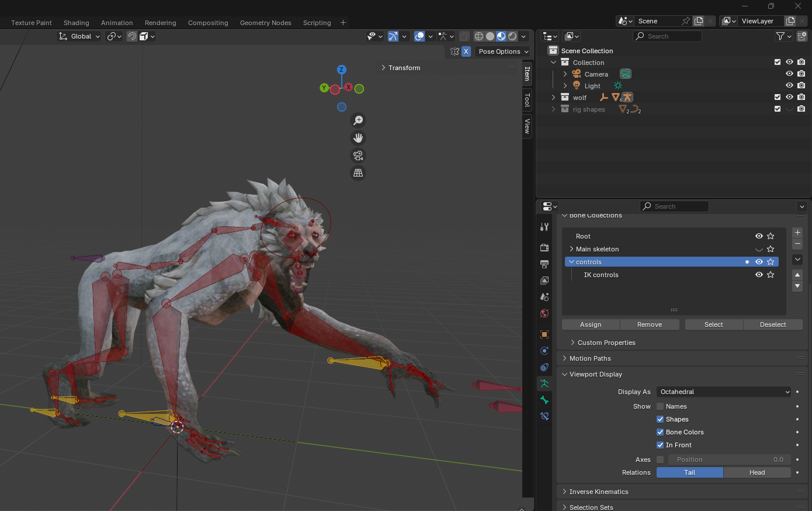Uncheck the Shapes checkbox

pos(660,419)
